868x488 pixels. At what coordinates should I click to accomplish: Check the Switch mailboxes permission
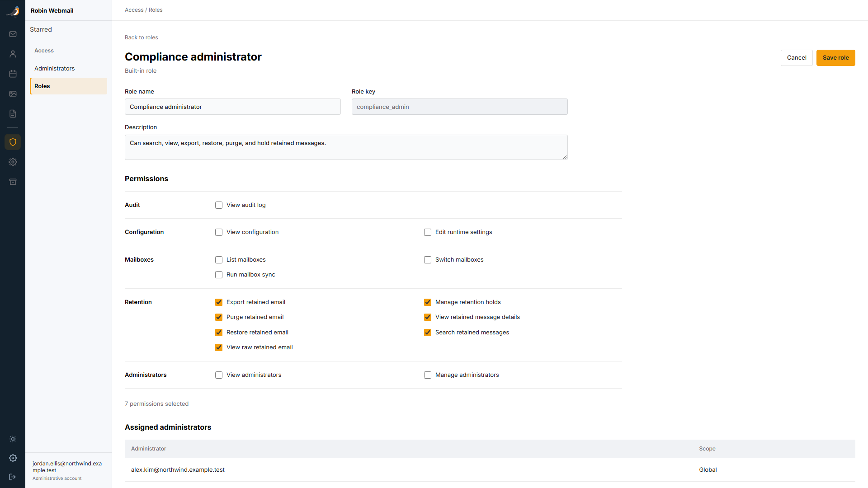point(428,260)
